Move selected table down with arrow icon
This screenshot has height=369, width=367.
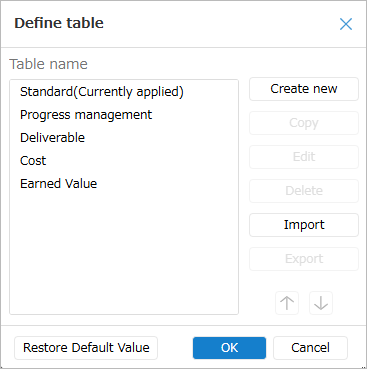click(x=321, y=303)
